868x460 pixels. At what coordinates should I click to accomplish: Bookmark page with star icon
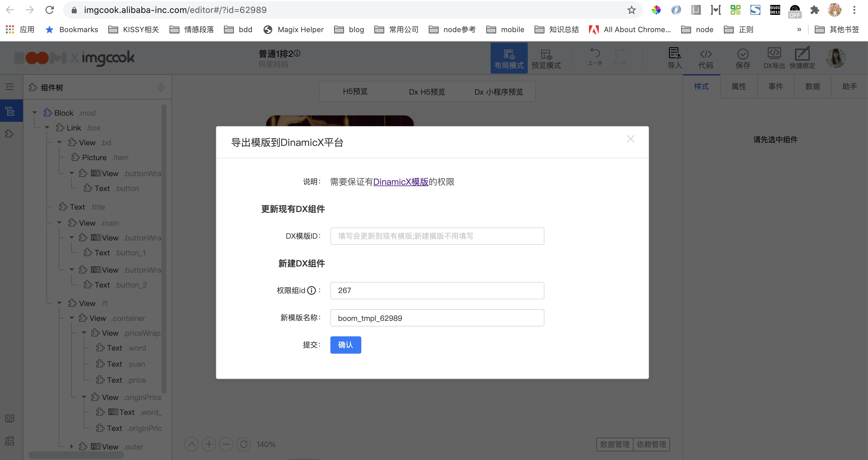(631, 10)
